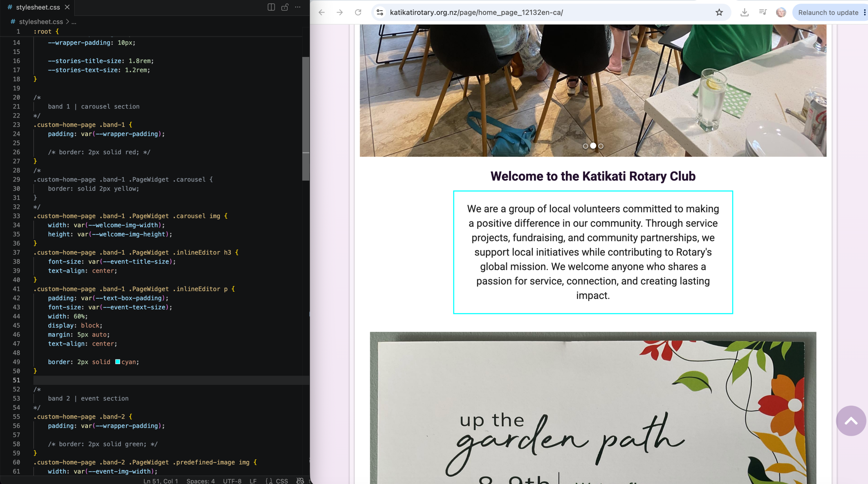868x484 pixels.
Task: Click the '.inlineEditor h3 {' selector line
Action: [136, 252]
